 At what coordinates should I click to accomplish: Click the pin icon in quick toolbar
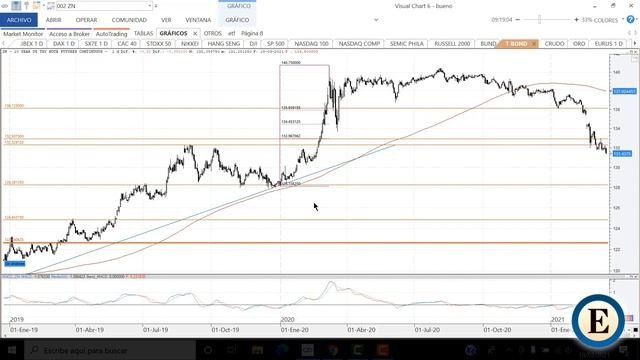27,6
